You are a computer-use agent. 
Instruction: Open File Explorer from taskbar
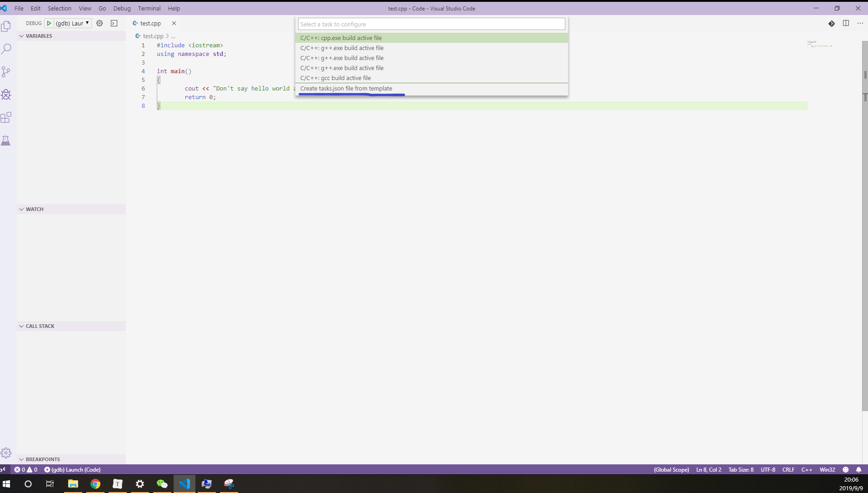[x=73, y=484]
